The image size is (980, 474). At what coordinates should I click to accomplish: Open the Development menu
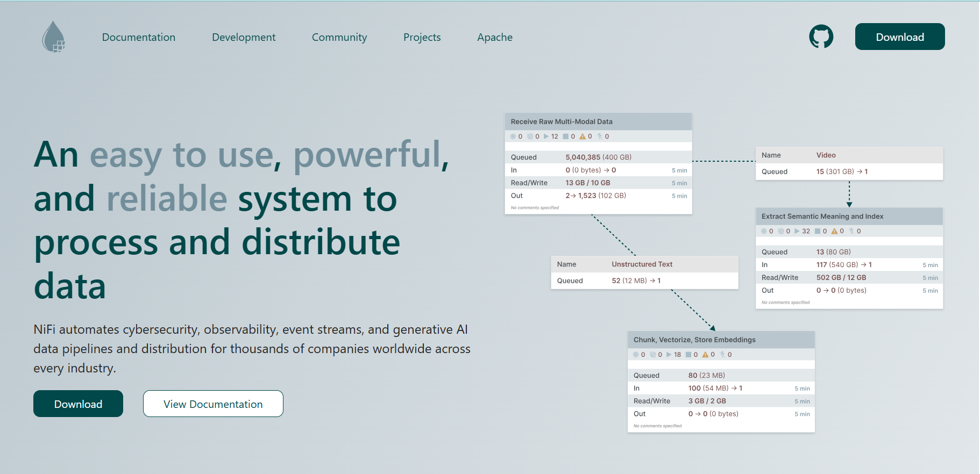pos(244,37)
